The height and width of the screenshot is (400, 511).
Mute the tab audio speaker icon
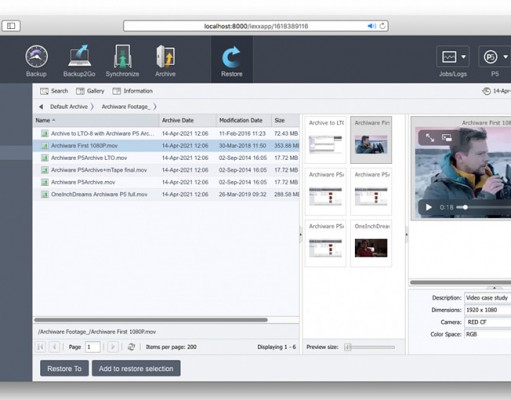click(x=371, y=26)
